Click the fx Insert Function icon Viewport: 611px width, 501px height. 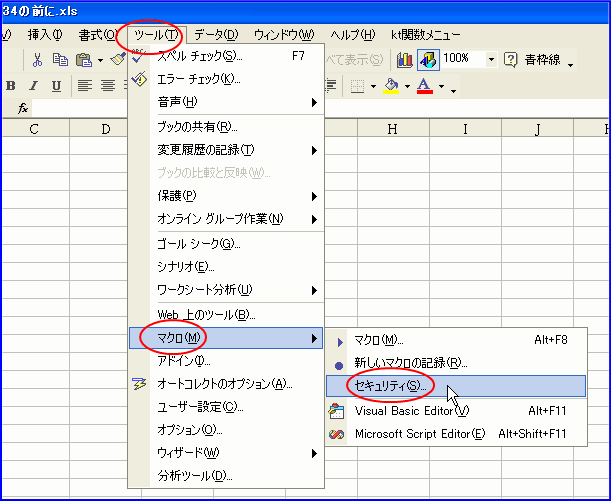tap(23, 108)
